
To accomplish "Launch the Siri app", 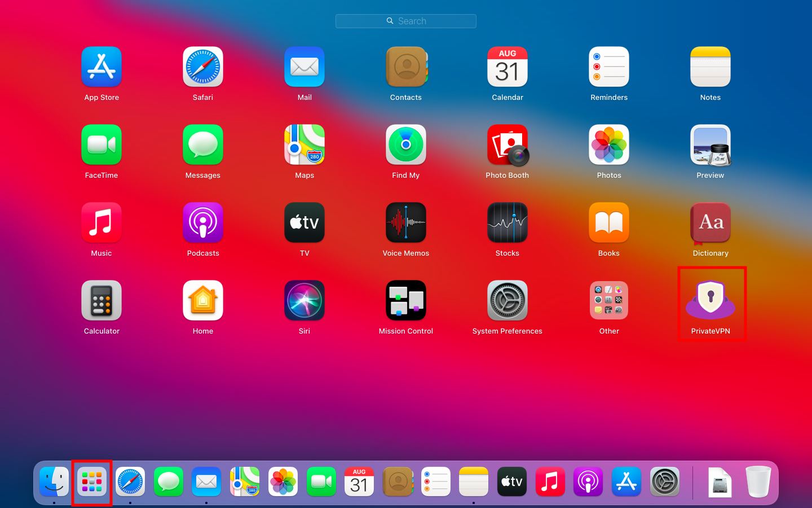I will pyautogui.click(x=304, y=300).
